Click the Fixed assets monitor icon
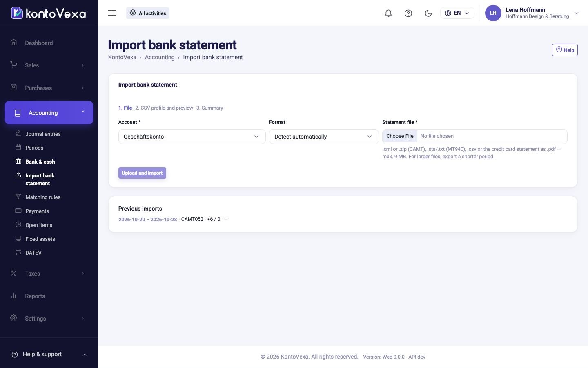 point(18,238)
